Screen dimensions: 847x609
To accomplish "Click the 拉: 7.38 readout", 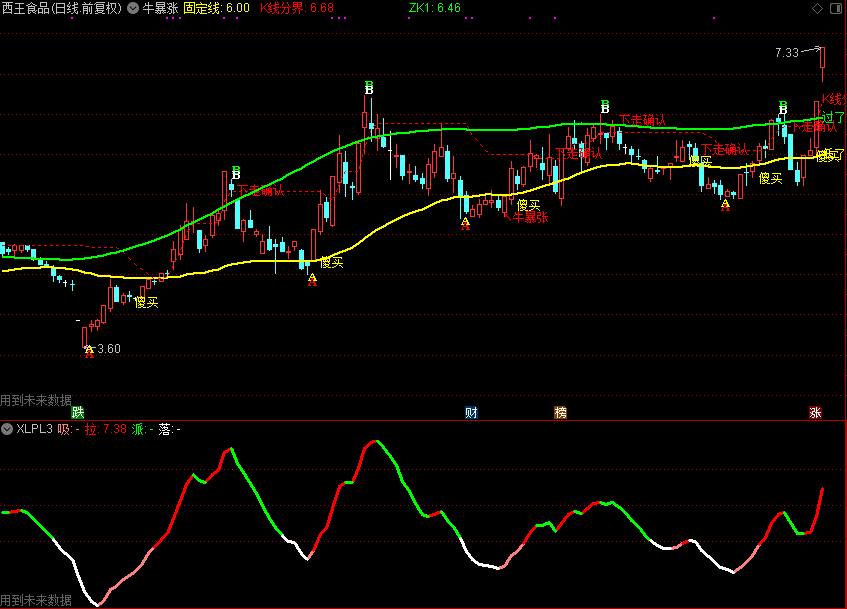I will point(106,429).
